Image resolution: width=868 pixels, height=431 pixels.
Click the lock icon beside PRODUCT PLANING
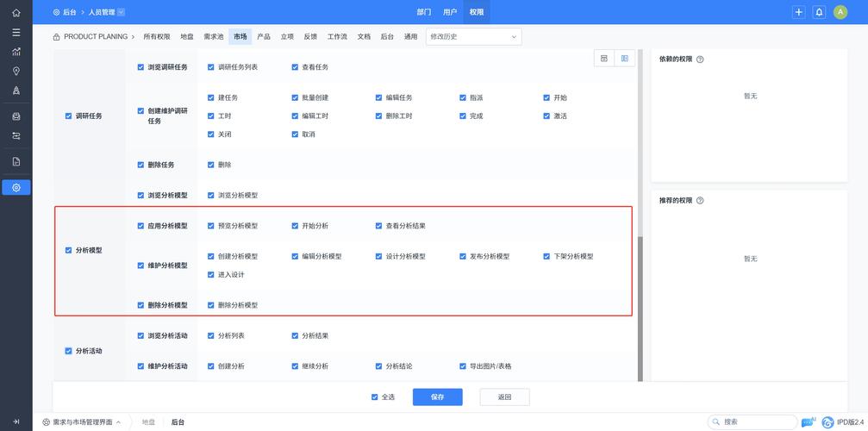click(57, 37)
